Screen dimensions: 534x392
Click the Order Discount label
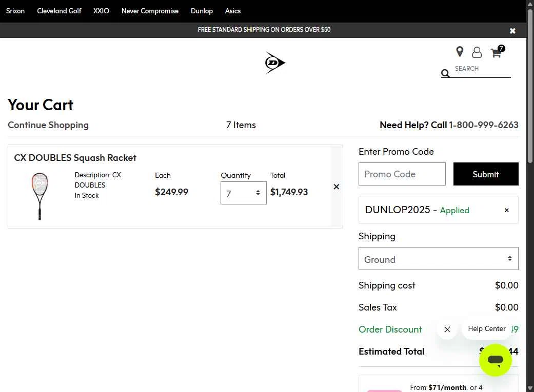(390, 329)
